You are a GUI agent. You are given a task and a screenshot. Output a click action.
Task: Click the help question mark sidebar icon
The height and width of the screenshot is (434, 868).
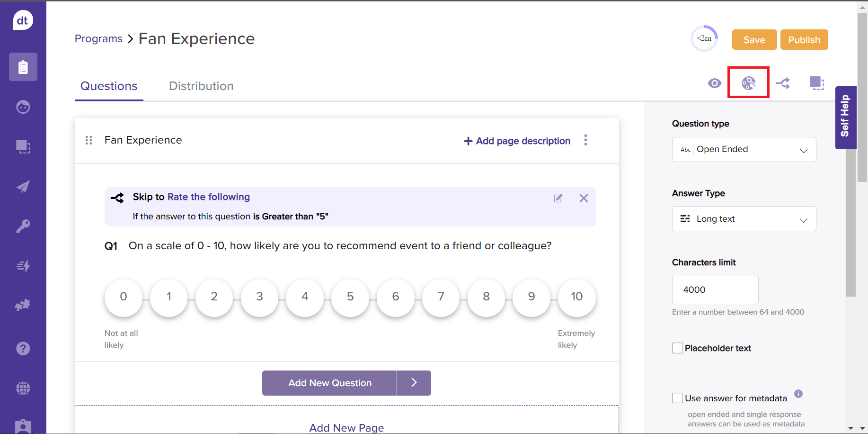click(x=23, y=349)
